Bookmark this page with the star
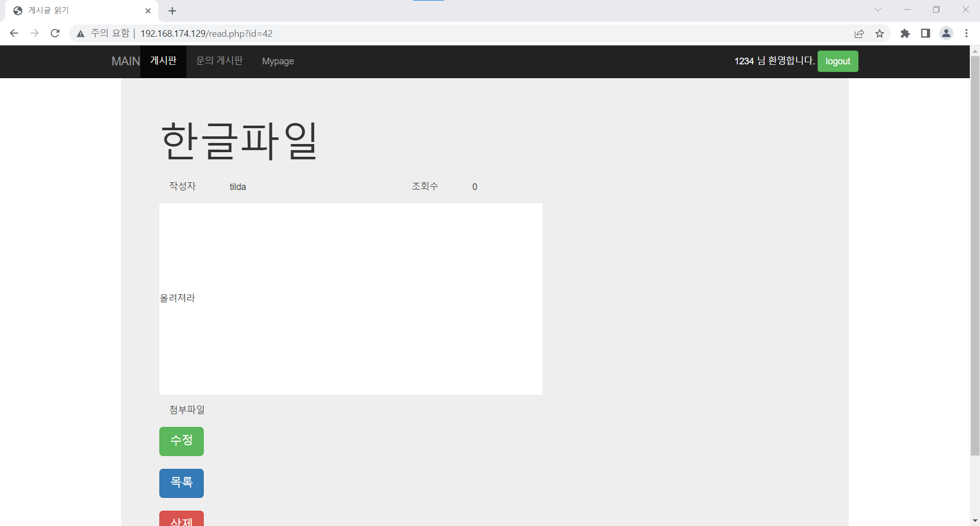Image resolution: width=980 pixels, height=526 pixels. [x=880, y=33]
